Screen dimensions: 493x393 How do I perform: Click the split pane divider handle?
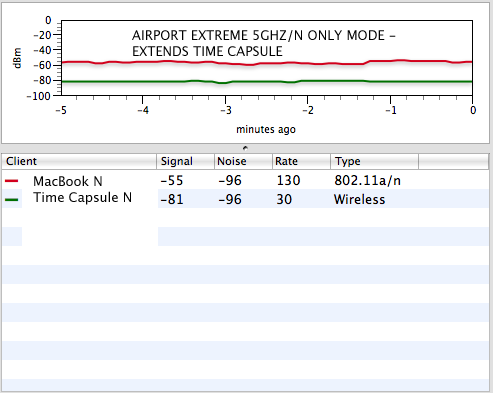(x=245, y=148)
